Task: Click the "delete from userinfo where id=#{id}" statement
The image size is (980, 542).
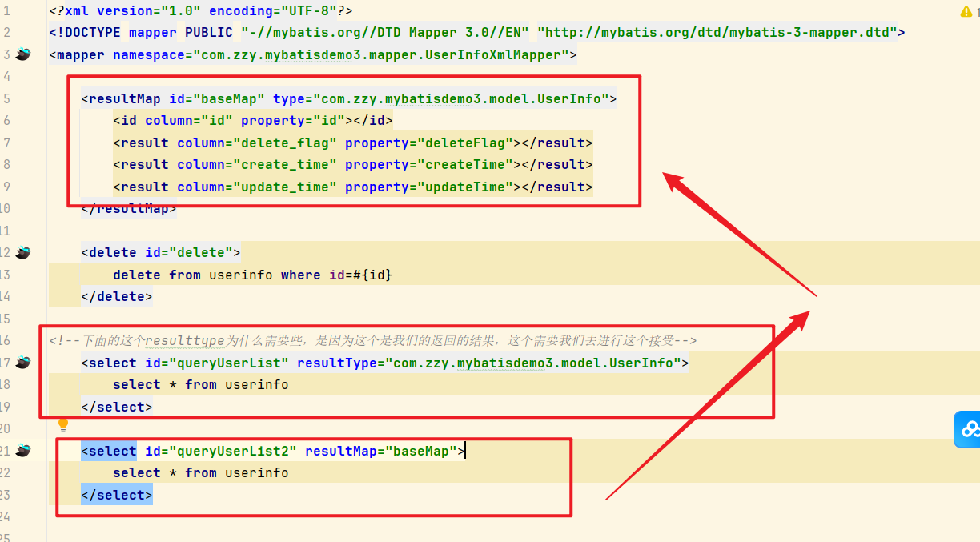Action: click(253, 275)
